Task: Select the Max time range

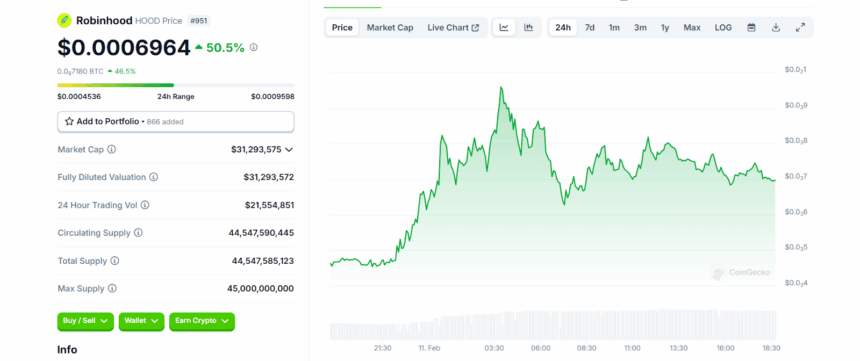Action: pyautogui.click(x=692, y=27)
